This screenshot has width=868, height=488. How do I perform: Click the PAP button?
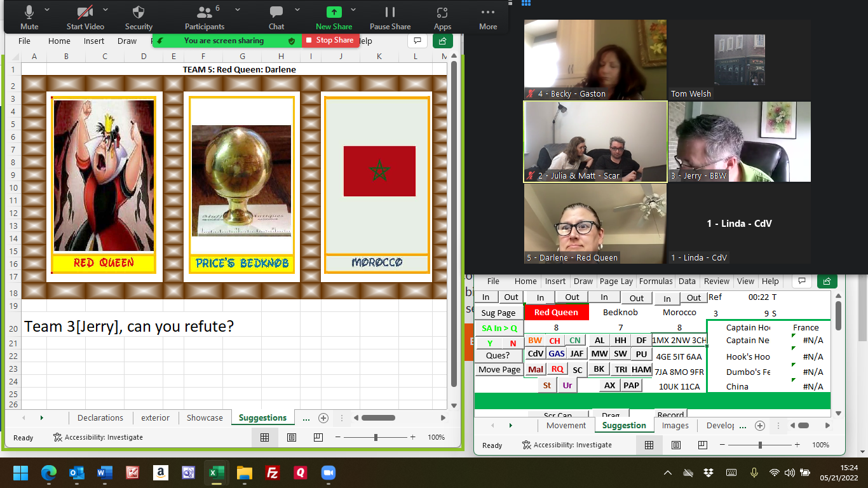631,385
